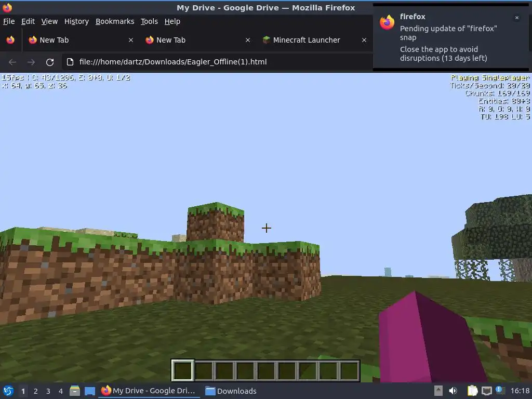Open the View menu
The height and width of the screenshot is (399, 532).
click(x=49, y=21)
